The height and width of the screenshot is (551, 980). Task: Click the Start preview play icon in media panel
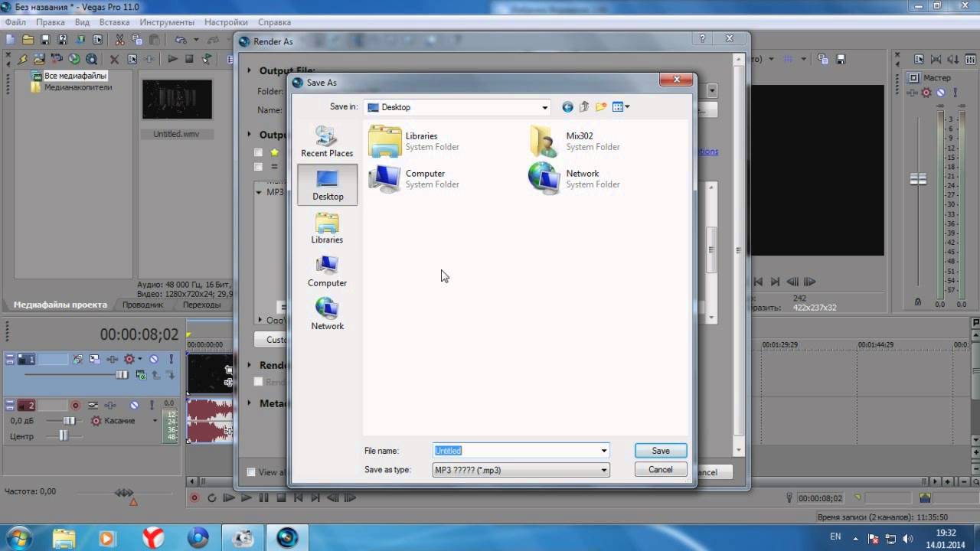point(172,59)
